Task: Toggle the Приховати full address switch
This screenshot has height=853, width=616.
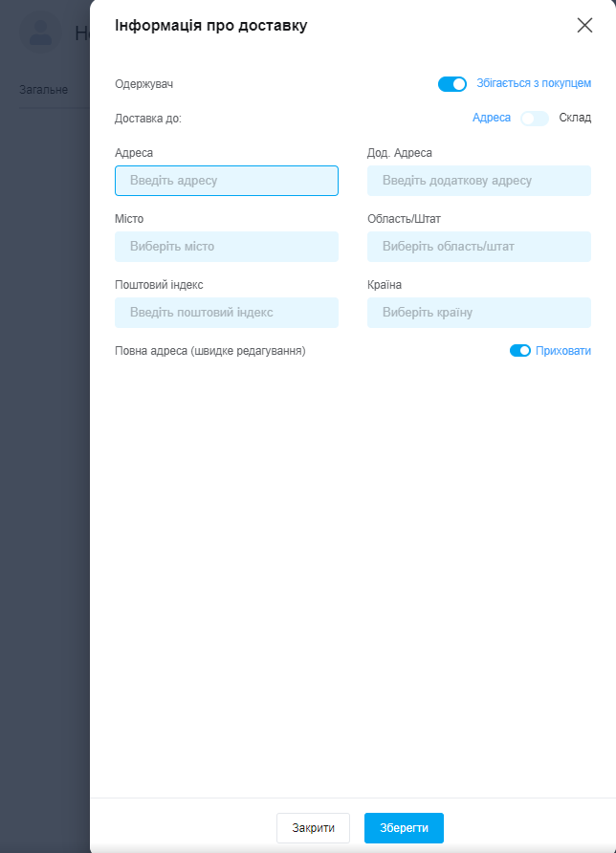Action: (520, 351)
